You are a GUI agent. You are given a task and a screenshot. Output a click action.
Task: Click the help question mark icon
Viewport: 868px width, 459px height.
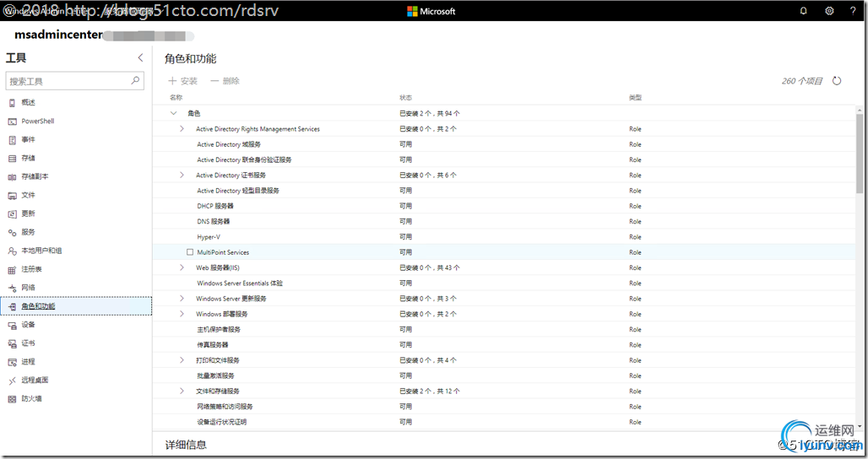(x=853, y=11)
